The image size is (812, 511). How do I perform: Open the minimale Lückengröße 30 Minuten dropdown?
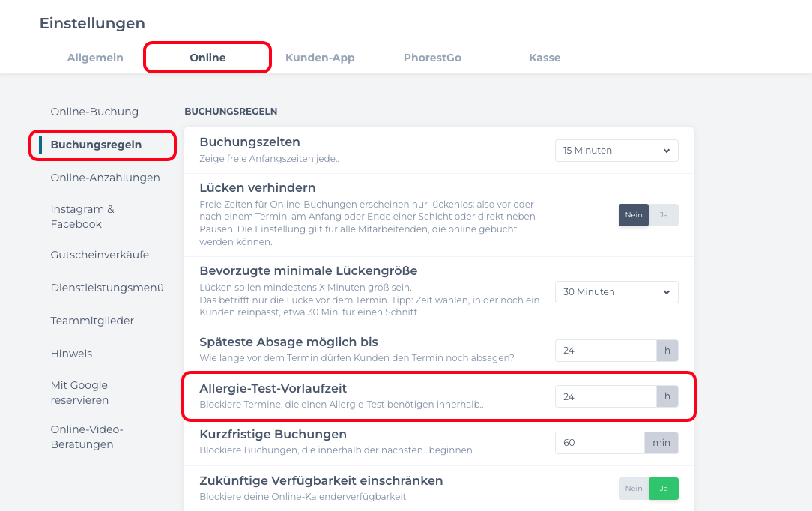point(616,292)
